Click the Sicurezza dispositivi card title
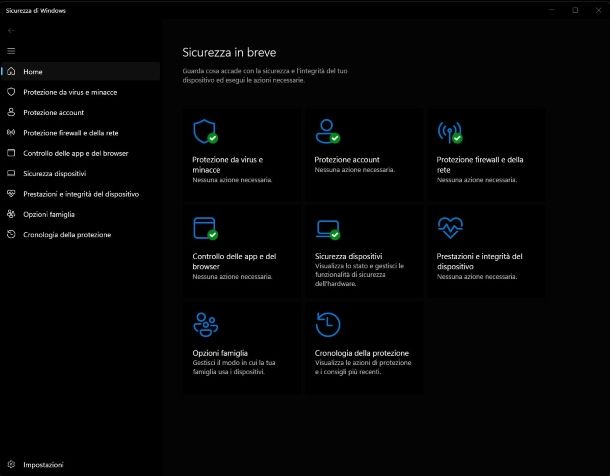 348,256
